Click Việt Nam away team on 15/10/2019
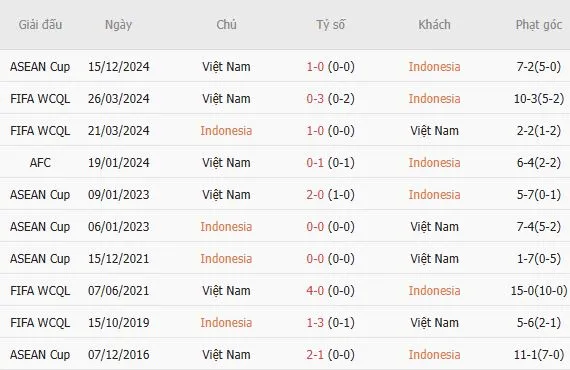The width and height of the screenshot is (570, 370). [434, 322]
